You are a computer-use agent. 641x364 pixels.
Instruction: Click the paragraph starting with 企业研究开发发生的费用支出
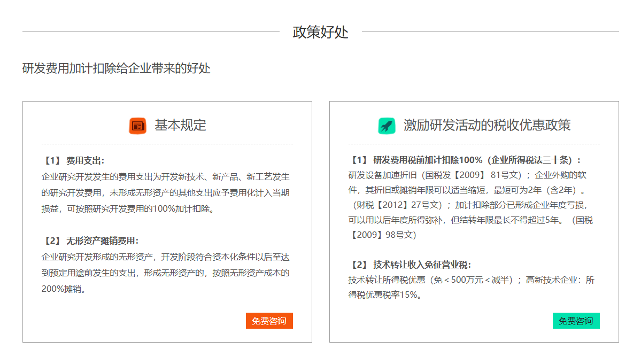click(165, 192)
